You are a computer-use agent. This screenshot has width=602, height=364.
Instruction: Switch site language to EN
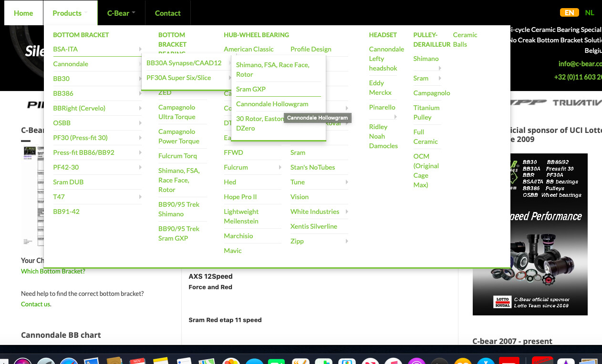569,13
